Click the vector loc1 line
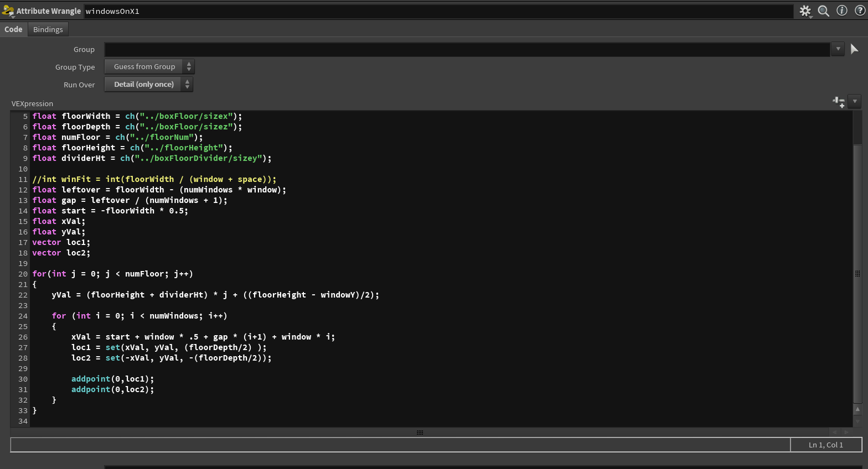This screenshot has width=868, height=469. 61,242
